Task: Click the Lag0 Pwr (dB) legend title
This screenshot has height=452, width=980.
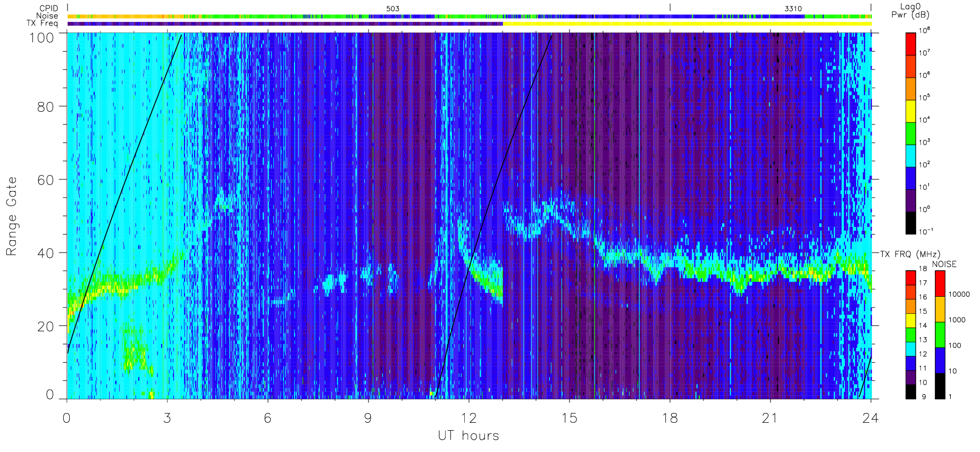Action: pos(910,11)
